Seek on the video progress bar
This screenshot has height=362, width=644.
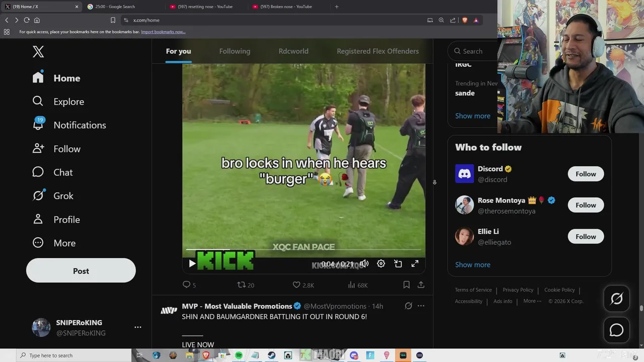(303, 249)
